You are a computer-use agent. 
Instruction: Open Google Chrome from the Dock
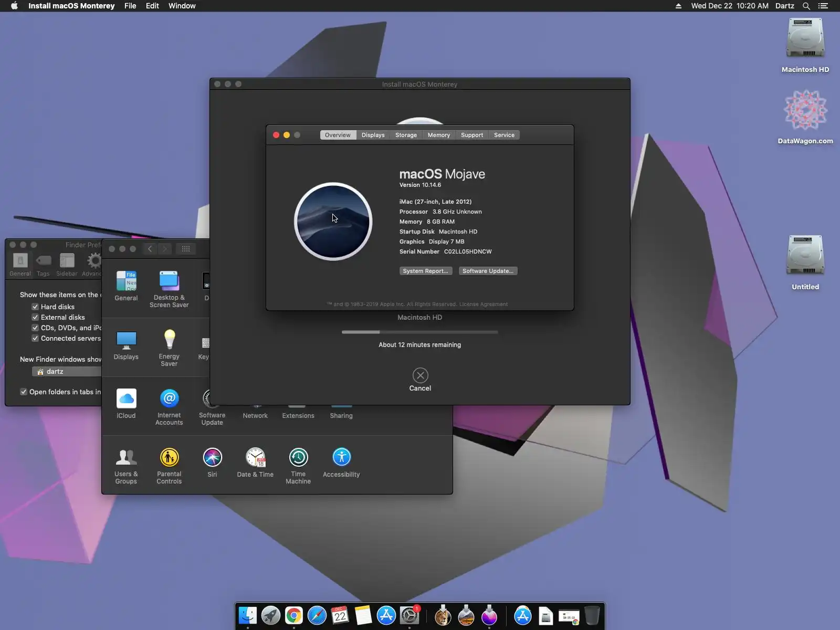(x=294, y=615)
